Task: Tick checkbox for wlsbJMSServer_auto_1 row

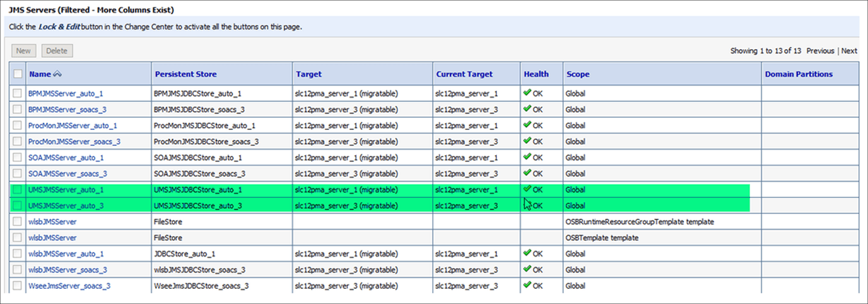Action: click(18, 254)
